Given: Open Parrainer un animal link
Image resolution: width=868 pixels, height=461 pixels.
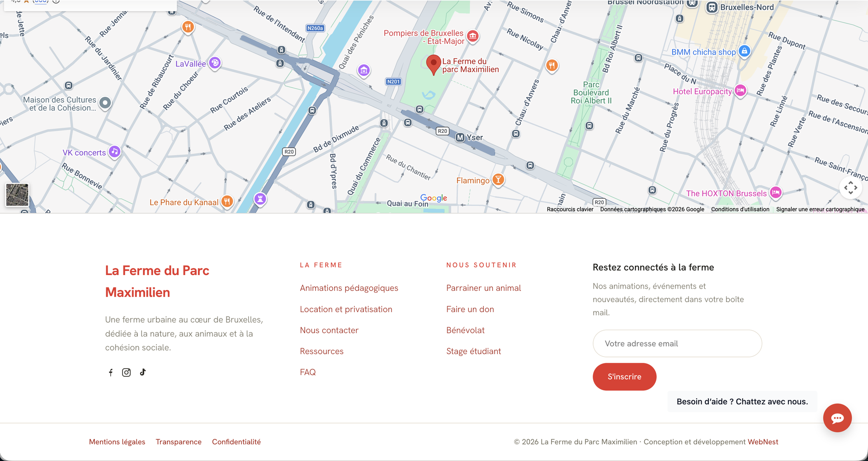Looking at the screenshot, I should point(484,288).
